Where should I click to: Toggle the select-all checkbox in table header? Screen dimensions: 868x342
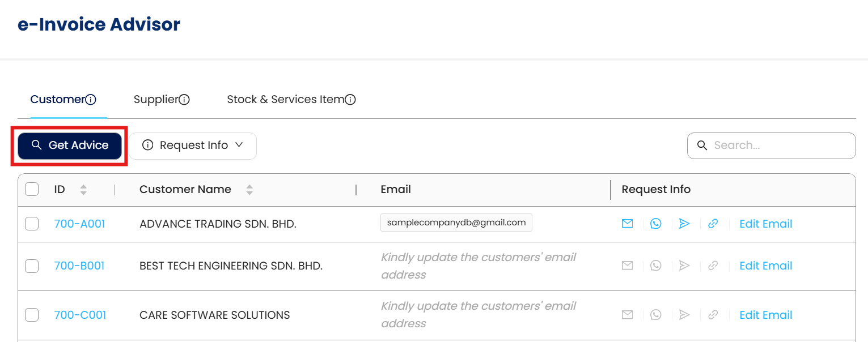tap(32, 189)
